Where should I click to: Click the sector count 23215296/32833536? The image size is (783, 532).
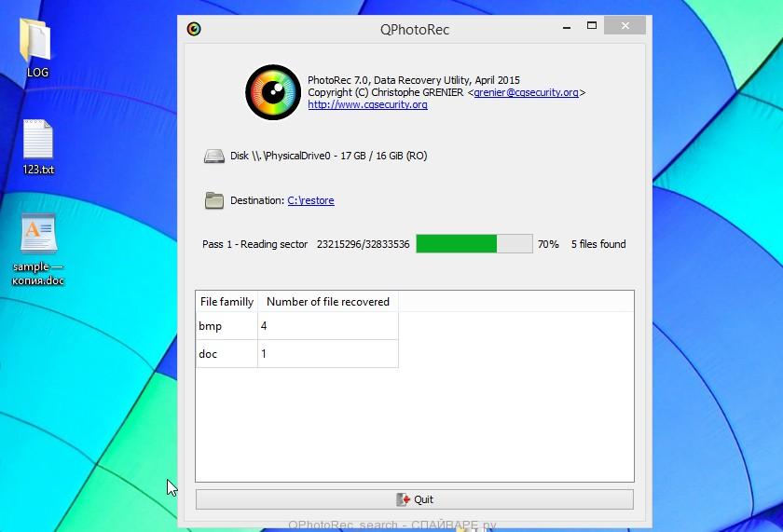[363, 244]
